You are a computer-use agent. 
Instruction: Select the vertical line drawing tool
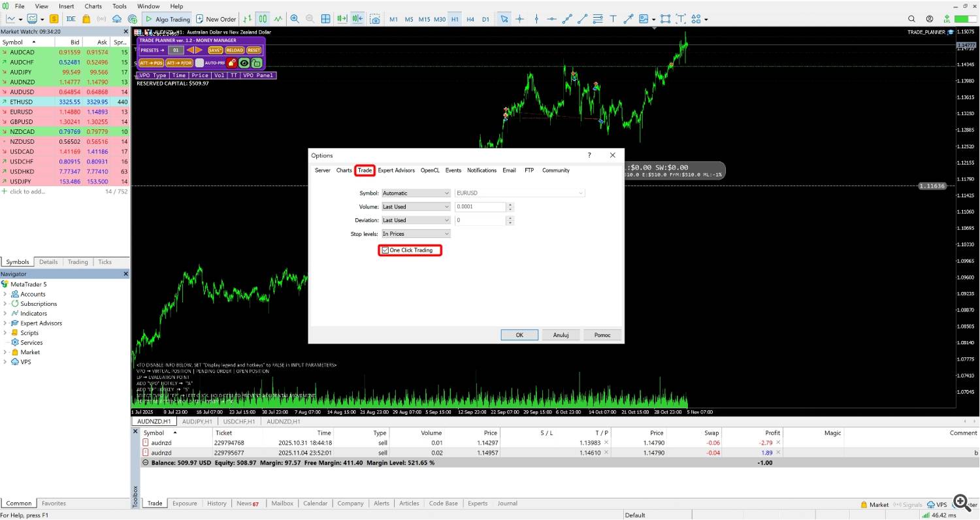[x=536, y=19]
